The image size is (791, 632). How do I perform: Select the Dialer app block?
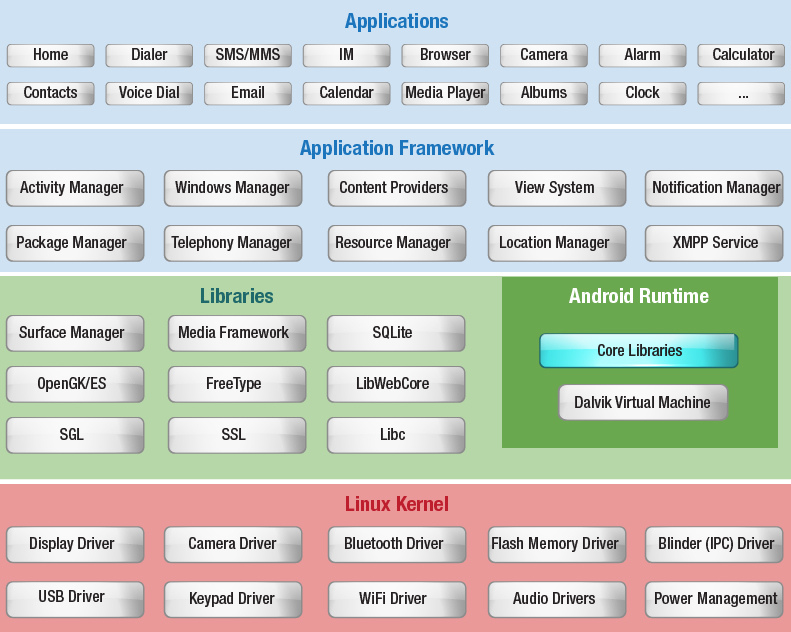[x=149, y=55]
